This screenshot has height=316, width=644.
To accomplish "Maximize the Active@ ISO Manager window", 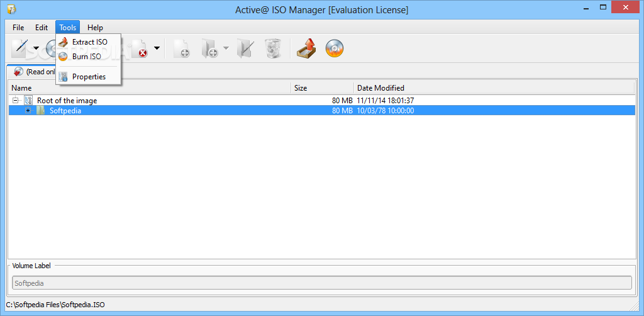I will pos(603,7).
